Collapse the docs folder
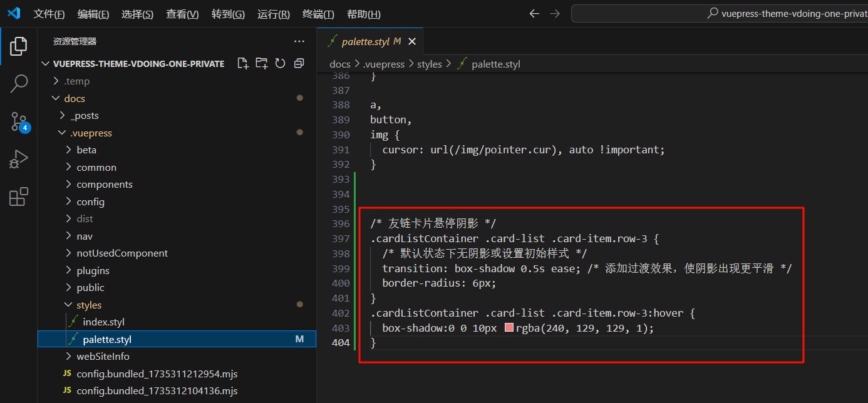 177,98
